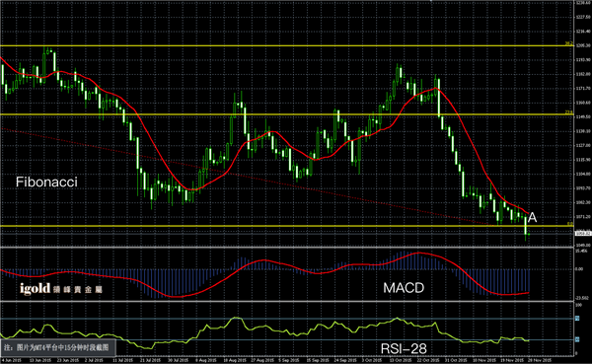Click the Fibonacci text label on the chart
Viewport: 592px width, 364px height.
point(46,182)
